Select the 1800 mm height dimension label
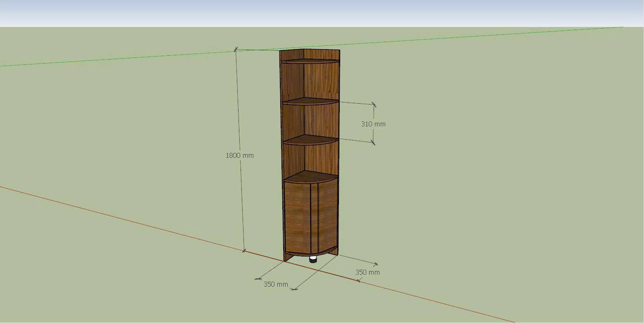644x323 pixels. click(239, 155)
